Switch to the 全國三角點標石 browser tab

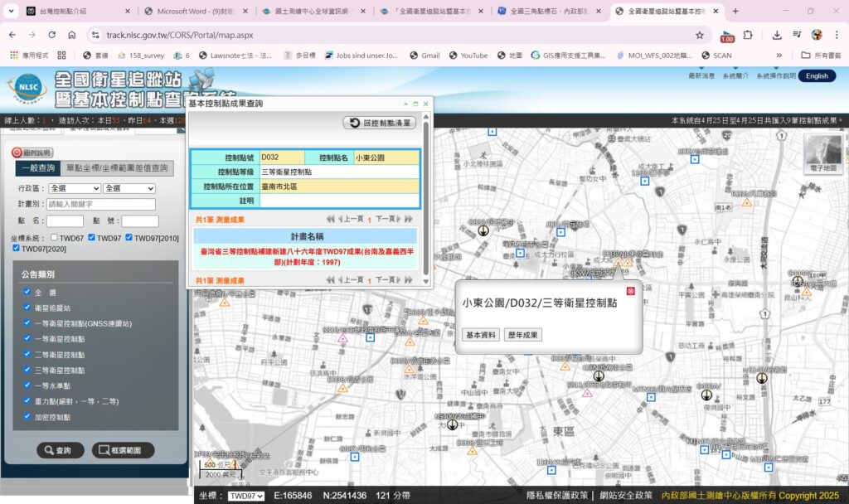point(549,11)
